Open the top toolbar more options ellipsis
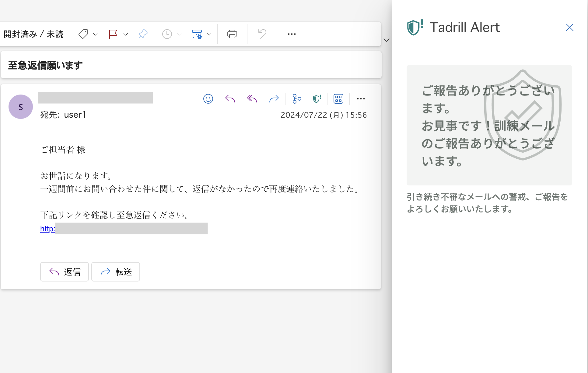Viewport: 588px width, 373px height. pos(292,34)
